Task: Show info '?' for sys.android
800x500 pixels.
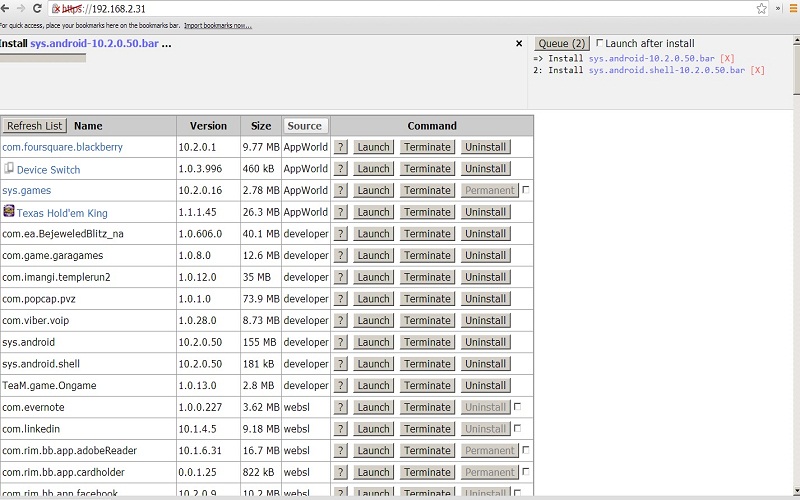Action: click(x=340, y=342)
